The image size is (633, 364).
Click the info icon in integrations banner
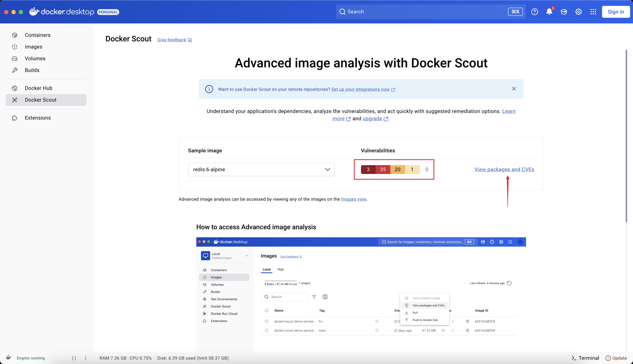tap(209, 89)
